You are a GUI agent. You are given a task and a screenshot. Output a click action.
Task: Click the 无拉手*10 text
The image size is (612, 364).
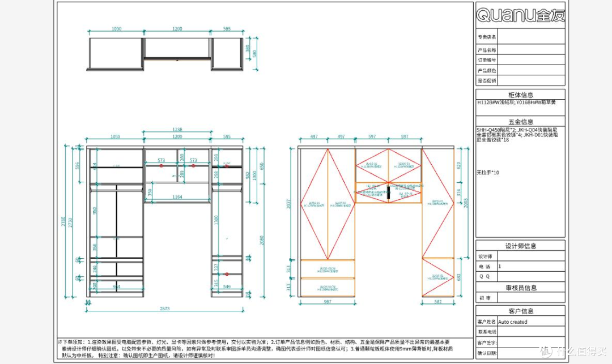coord(487,172)
